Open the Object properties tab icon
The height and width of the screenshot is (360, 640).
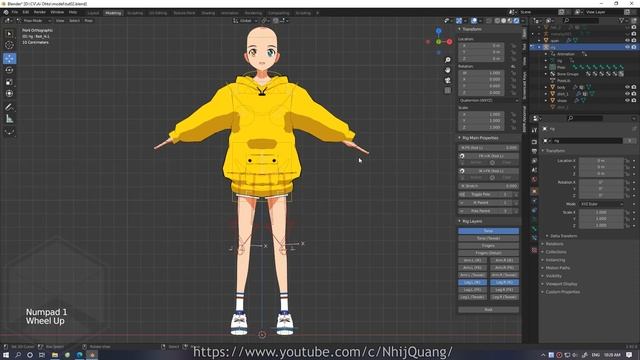tap(534, 191)
